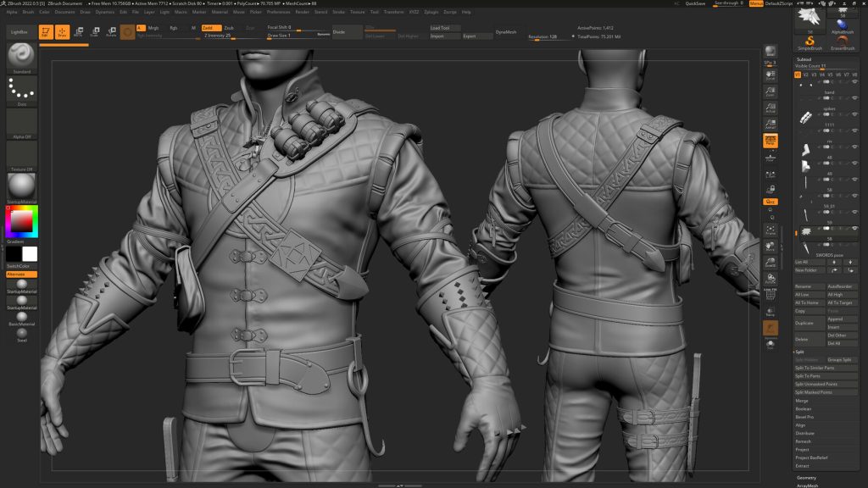Click the QuickSave button

[x=695, y=3]
